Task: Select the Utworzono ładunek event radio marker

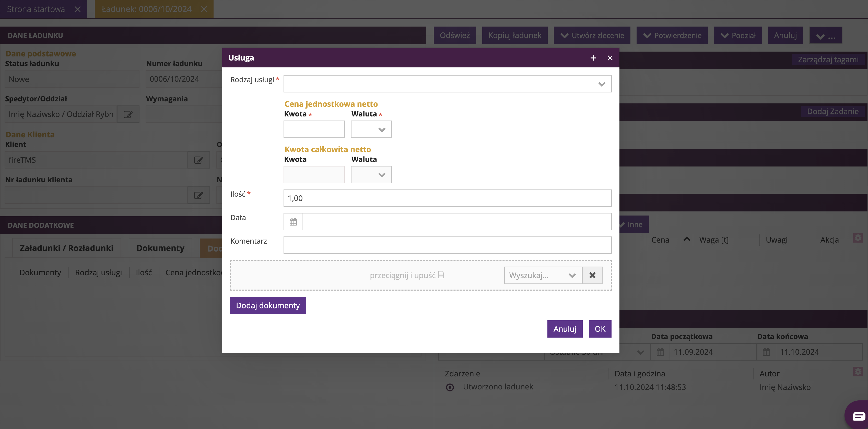Action: coord(450,387)
